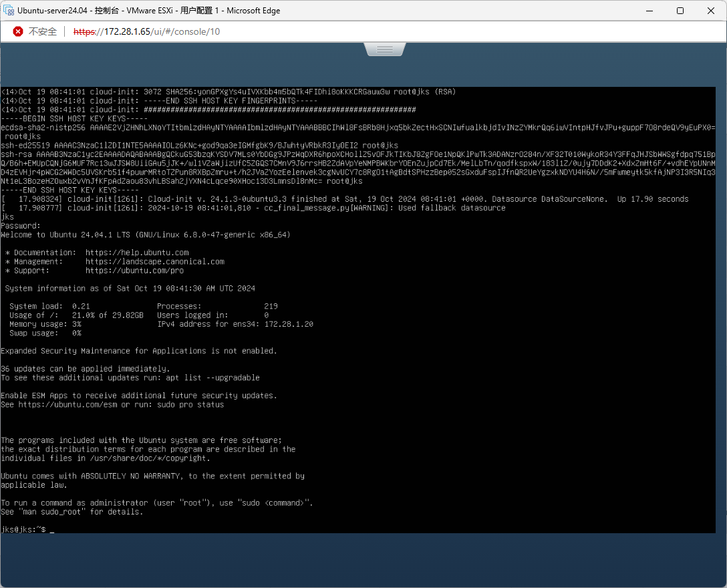The image size is (727, 588).
Task: Maximize the Edge console window
Action: [x=680, y=11]
